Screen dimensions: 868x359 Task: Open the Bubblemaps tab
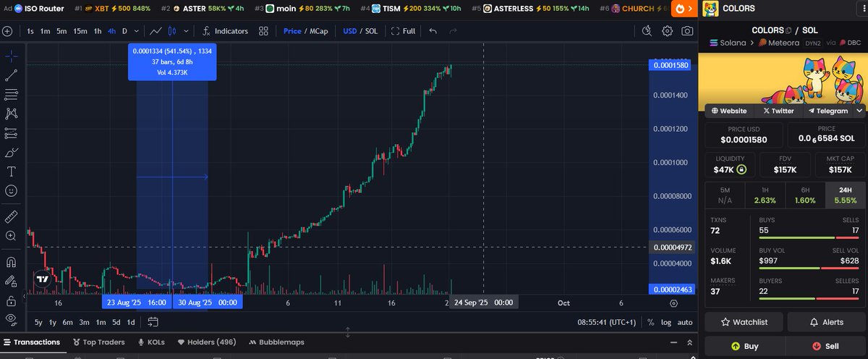tap(276, 342)
